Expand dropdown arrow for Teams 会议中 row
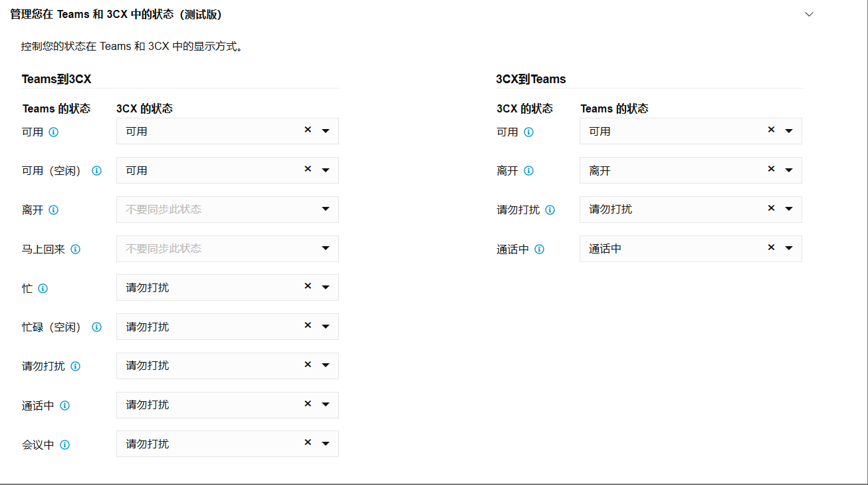The width and height of the screenshot is (868, 485). click(x=325, y=444)
